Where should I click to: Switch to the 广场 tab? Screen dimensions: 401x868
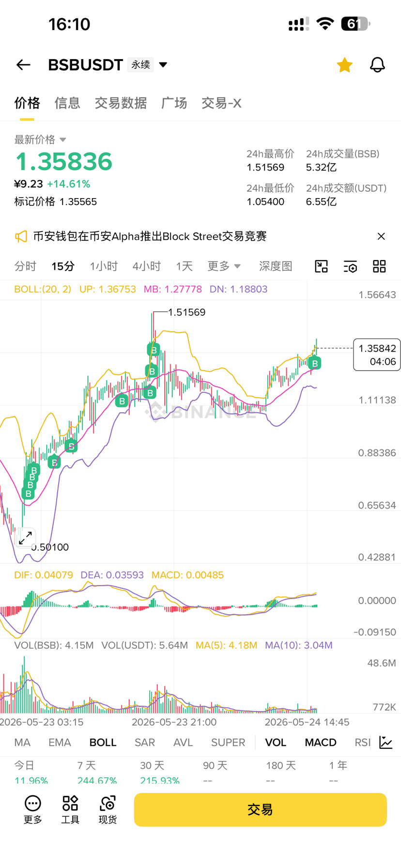pyautogui.click(x=174, y=103)
